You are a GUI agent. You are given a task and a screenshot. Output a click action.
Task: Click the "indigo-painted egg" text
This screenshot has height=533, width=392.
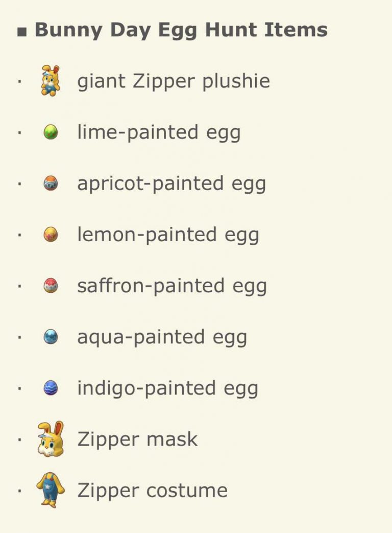167,388
